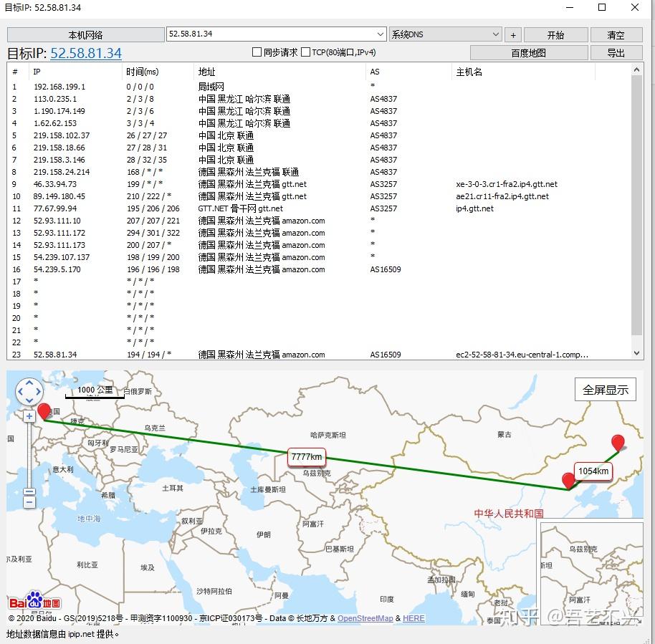Click the red map marker over Germany
Screen dimensions: 655x644
click(x=44, y=411)
